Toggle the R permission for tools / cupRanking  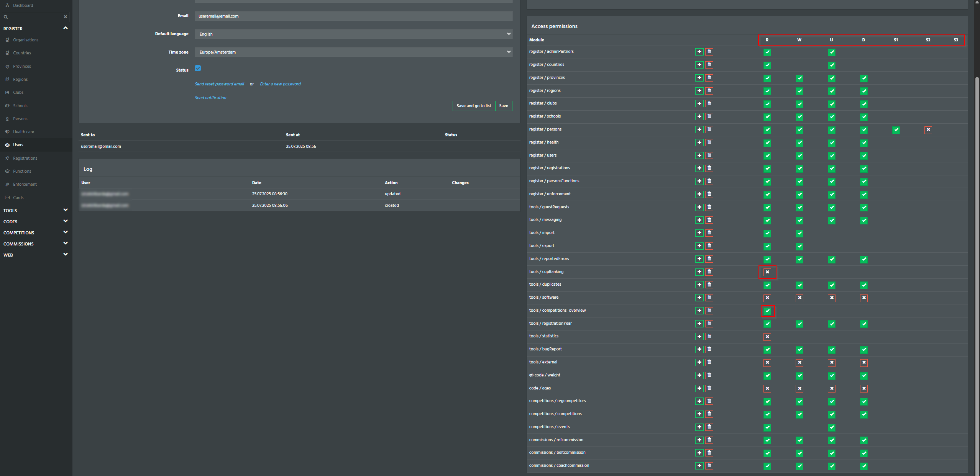767,272
